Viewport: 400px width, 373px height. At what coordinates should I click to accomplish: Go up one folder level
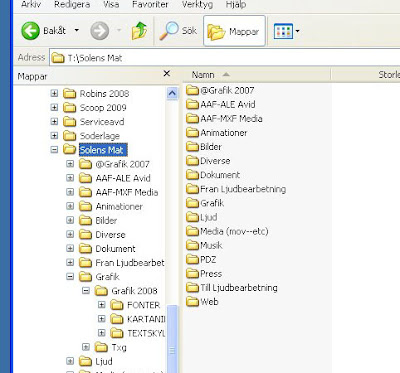pos(139,31)
